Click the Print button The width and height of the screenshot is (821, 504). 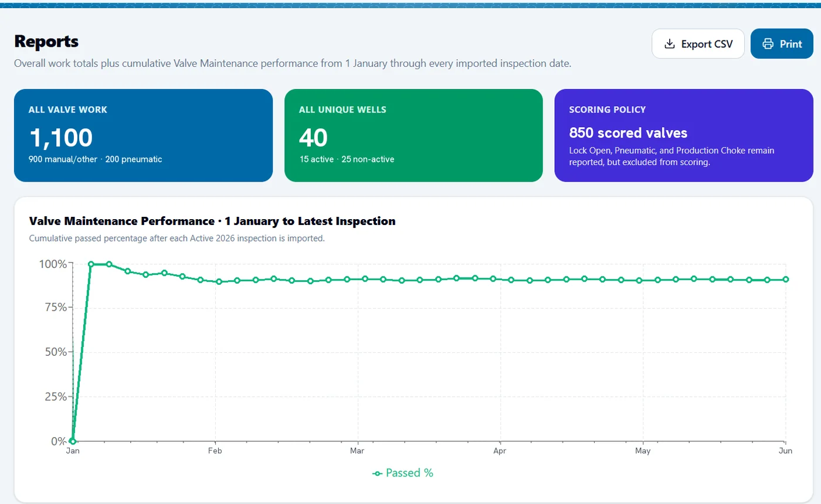(782, 44)
